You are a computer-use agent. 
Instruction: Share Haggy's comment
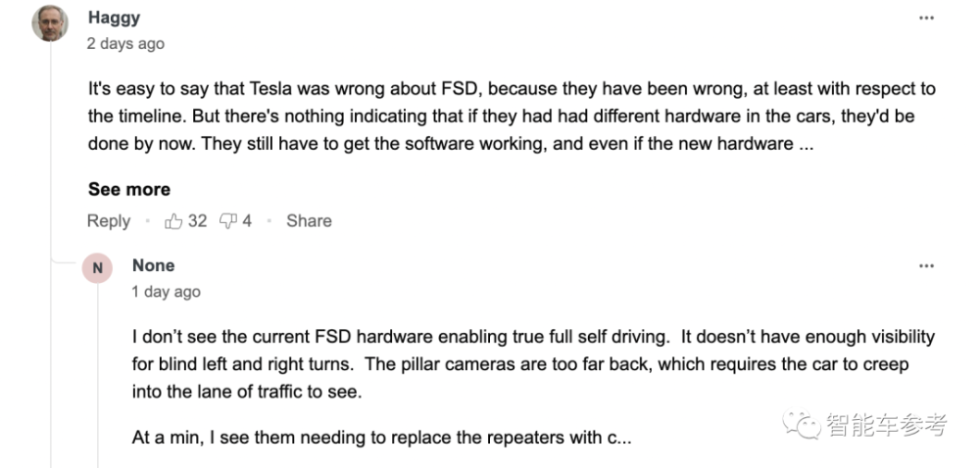(x=309, y=221)
